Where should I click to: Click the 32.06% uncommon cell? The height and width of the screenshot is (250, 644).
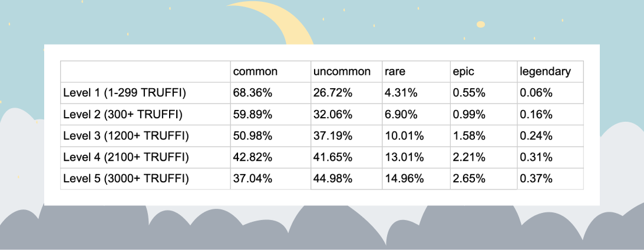click(333, 114)
